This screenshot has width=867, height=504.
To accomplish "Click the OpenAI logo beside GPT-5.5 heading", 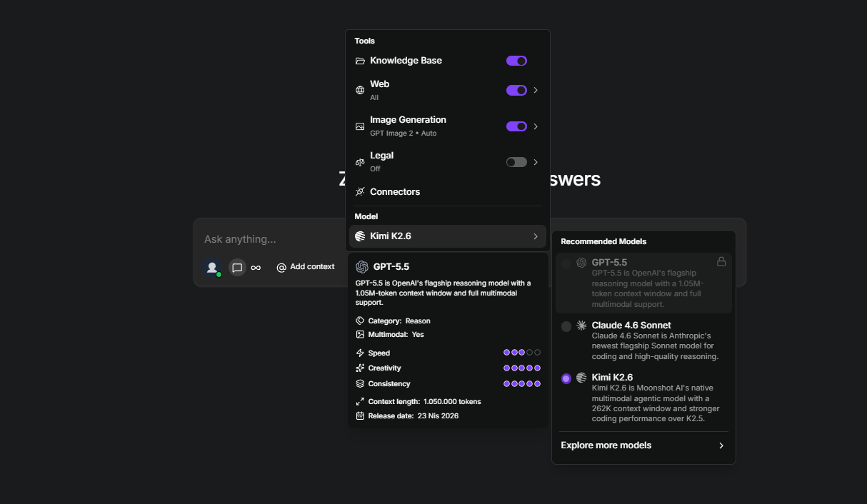I will (x=362, y=267).
